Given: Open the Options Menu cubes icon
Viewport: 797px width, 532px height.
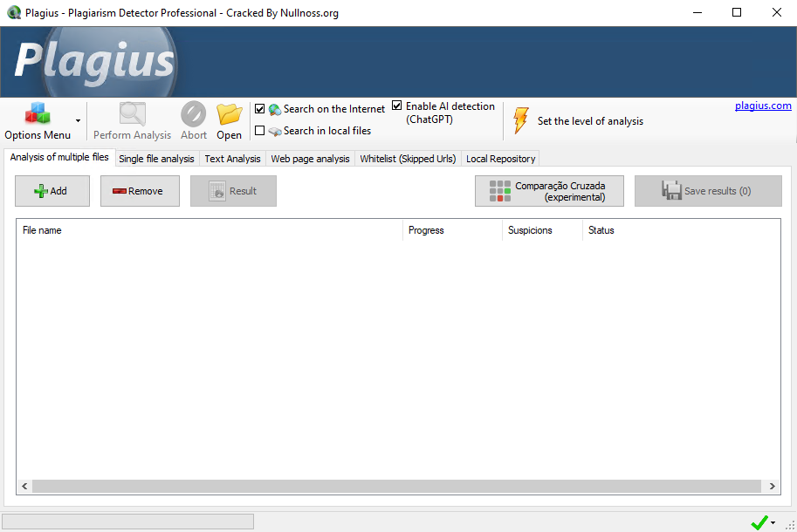Looking at the screenshot, I should point(38,113).
